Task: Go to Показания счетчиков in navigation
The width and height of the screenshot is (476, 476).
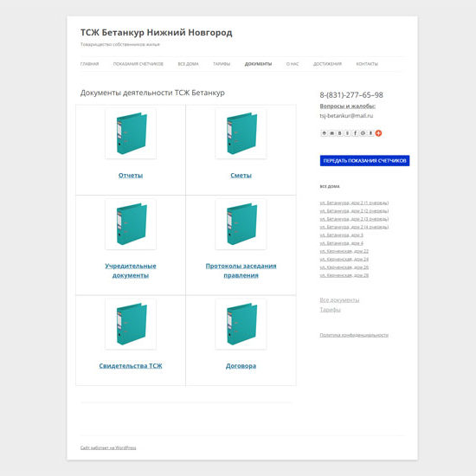Action: click(x=138, y=64)
